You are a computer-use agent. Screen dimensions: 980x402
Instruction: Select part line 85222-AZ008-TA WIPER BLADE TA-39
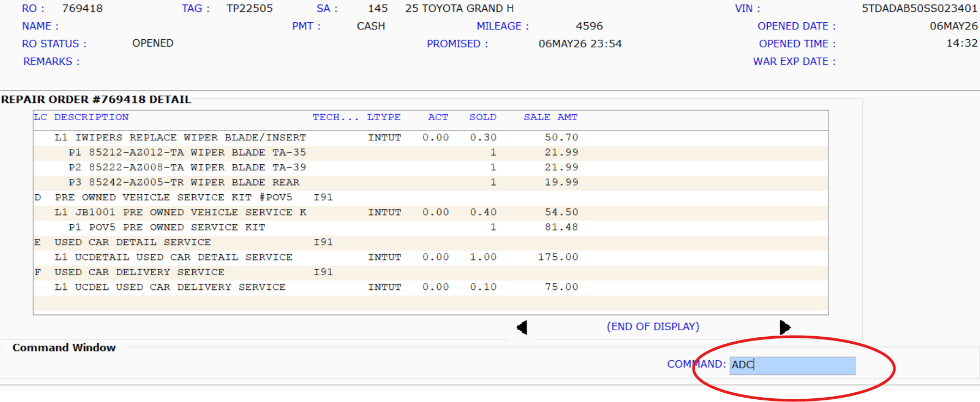[x=431, y=168]
